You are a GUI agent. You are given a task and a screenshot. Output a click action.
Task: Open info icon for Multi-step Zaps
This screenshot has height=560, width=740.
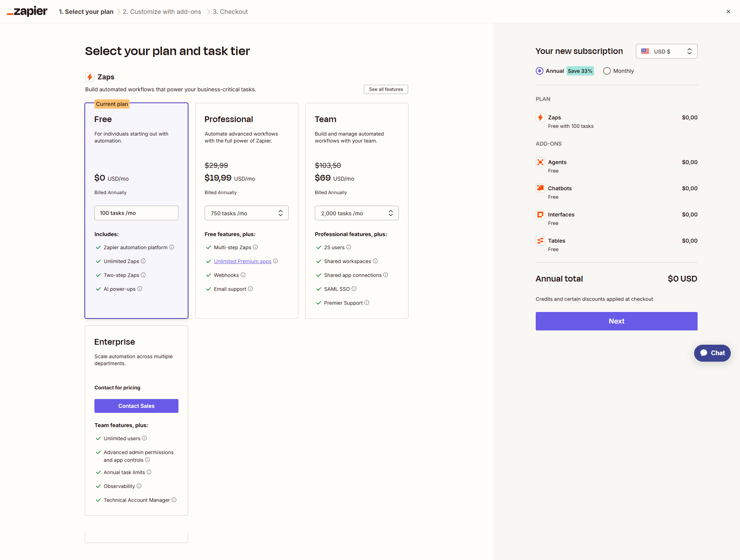[256, 247]
